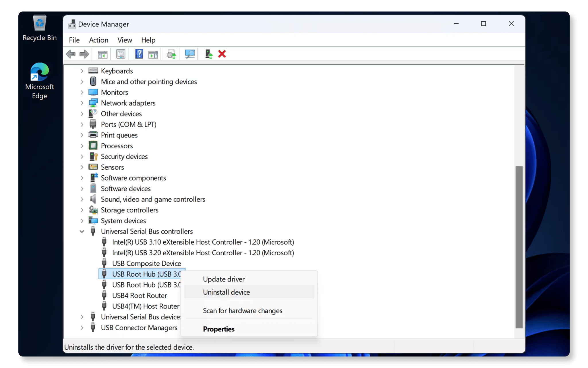Click the Enable device toolbar icon
588x368 pixels.
[x=209, y=54]
